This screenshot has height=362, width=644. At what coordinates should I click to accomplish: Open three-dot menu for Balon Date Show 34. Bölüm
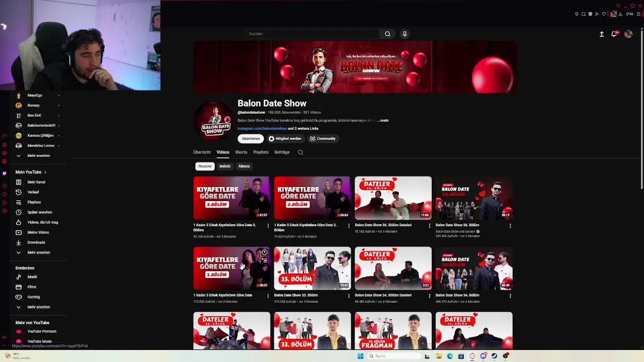[x=510, y=296]
